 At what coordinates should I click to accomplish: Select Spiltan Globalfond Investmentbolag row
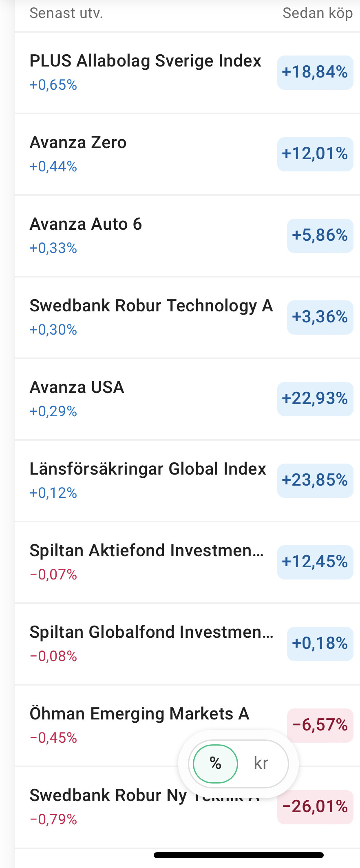151,633
